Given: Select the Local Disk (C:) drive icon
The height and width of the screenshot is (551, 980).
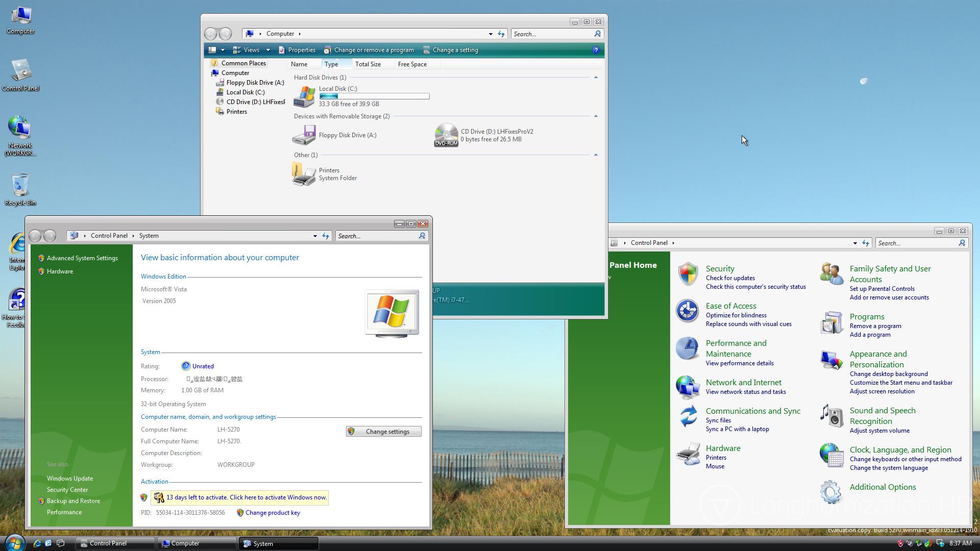Looking at the screenshot, I should pos(304,96).
